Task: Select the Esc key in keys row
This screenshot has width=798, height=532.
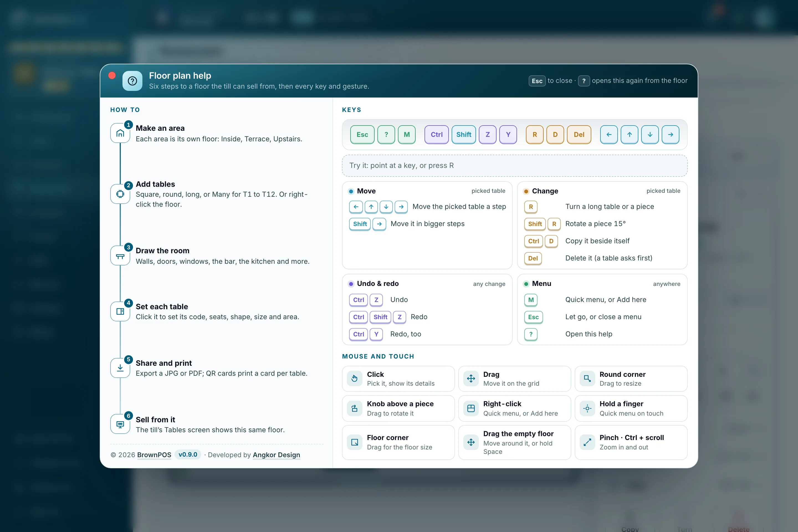Action: tap(362, 135)
